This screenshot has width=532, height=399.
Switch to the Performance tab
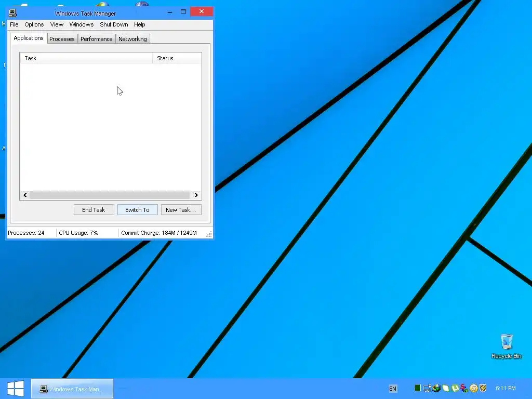pyautogui.click(x=96, y=39)
